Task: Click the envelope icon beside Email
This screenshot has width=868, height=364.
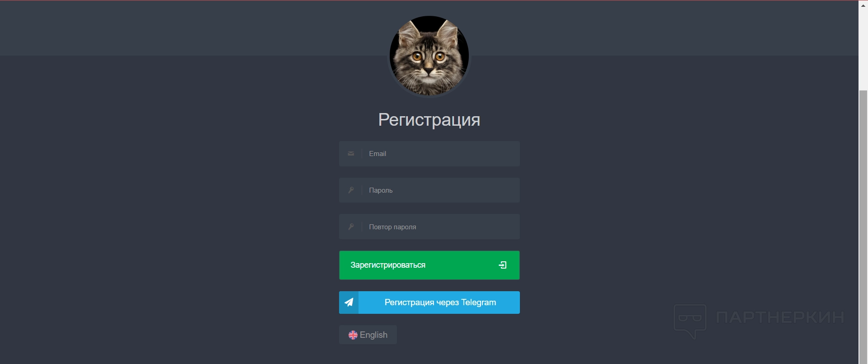Action: pyautogui.click(x=351, y=154)
